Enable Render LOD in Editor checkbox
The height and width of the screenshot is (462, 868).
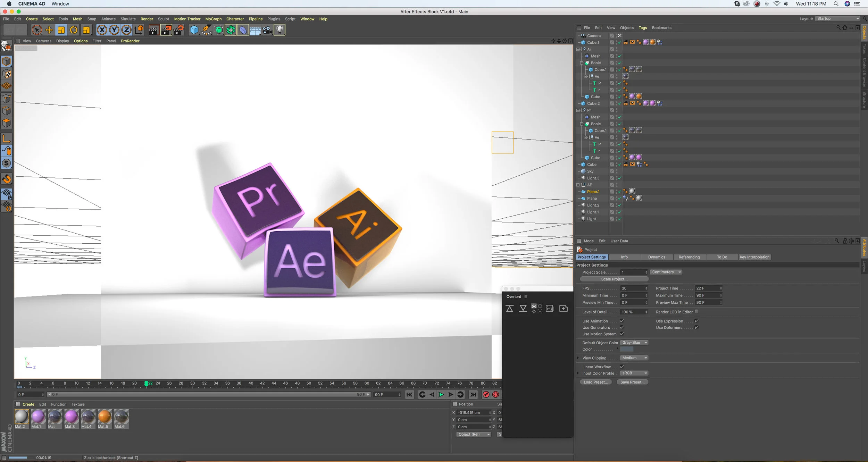tap(696, 312)
